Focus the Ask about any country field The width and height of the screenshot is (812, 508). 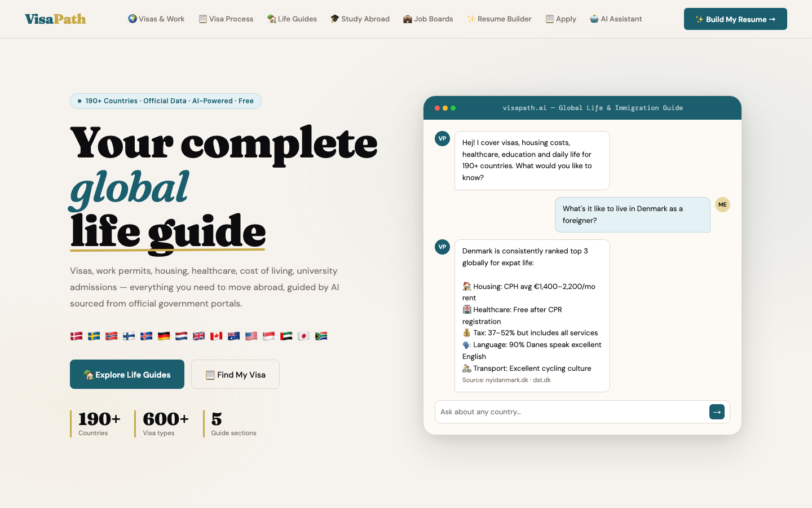tap(572, 412)
